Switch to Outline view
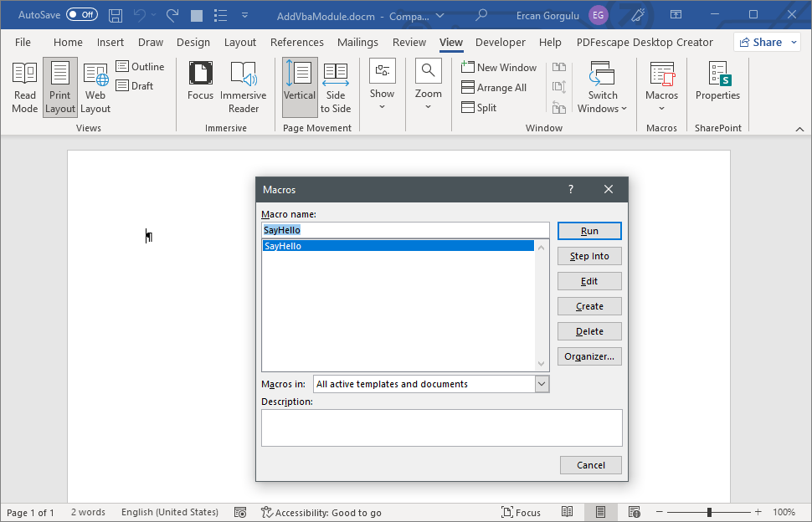812x522 pixels. (x=141, y=66)
